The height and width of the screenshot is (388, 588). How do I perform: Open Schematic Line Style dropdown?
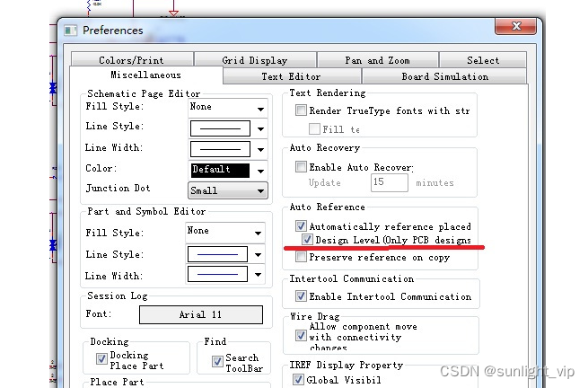pos(261,129)
